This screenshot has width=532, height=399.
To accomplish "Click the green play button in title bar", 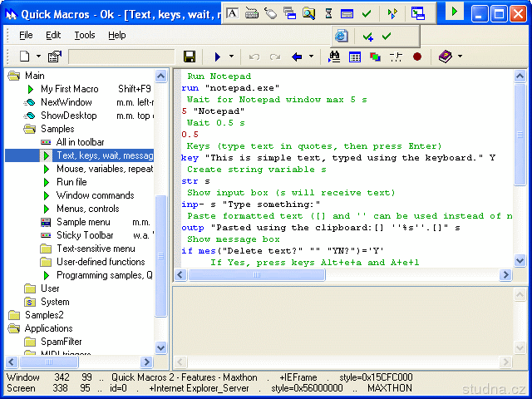I will point(455,12).
